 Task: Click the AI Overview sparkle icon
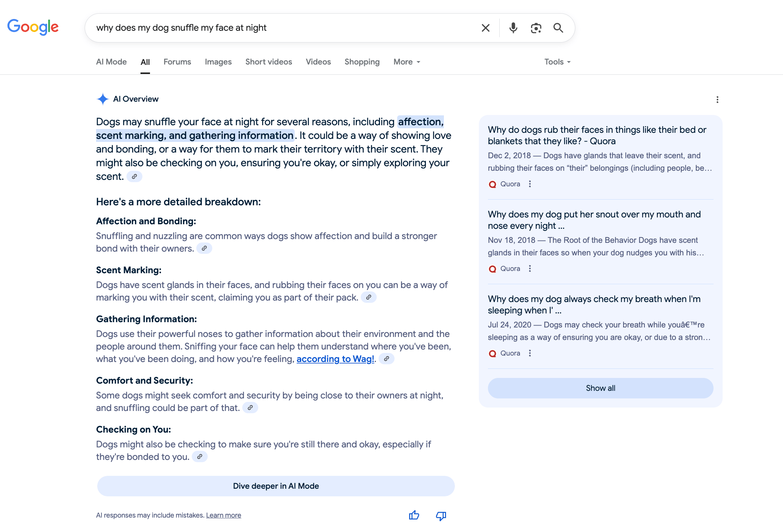pos(103,99)
